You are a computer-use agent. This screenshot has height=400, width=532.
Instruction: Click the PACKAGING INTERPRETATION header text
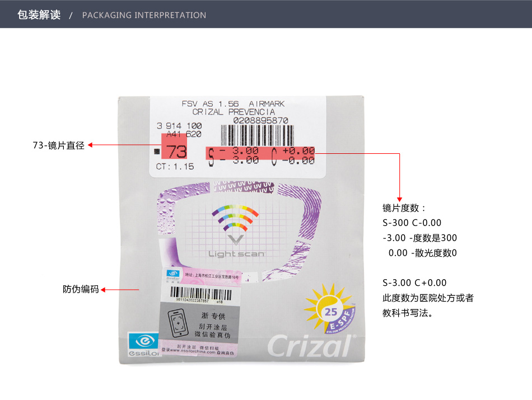click(144, 15)
